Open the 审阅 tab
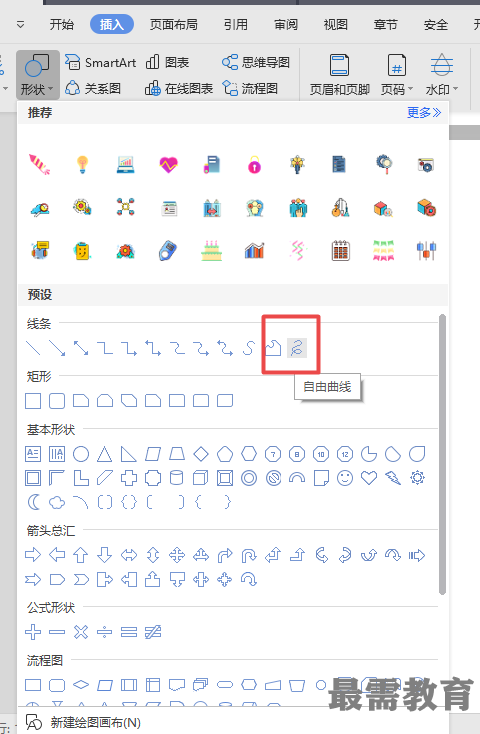 click(x=286, y=24)
